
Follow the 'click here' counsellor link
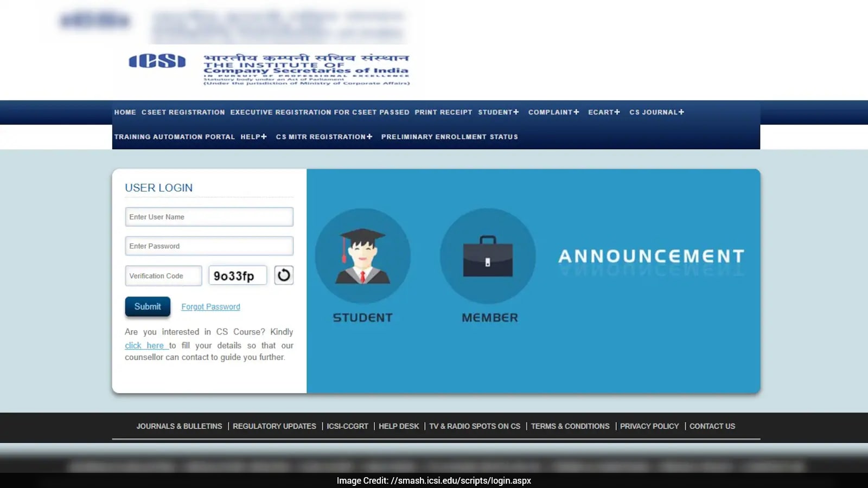tap(145, 345)
